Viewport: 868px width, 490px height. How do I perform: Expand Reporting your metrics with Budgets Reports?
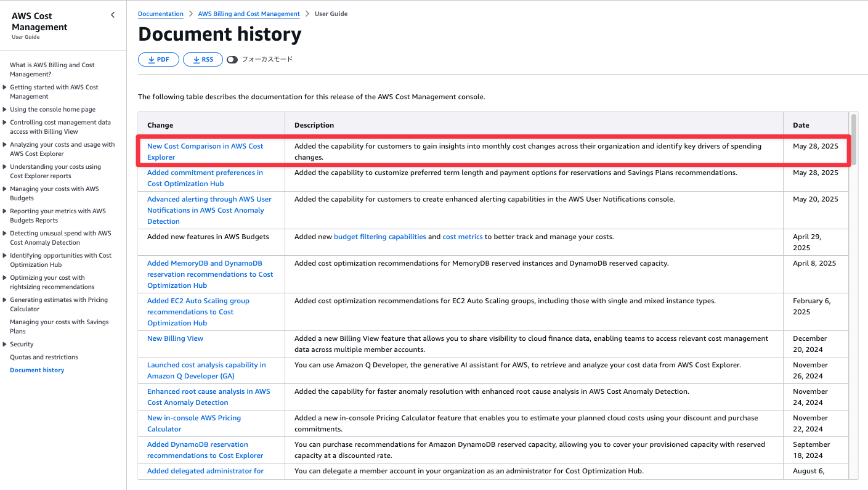[x=5, y=211]
